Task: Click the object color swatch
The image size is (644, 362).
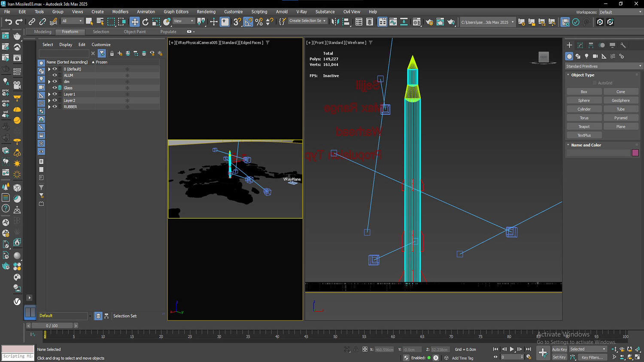Action: 635,153
